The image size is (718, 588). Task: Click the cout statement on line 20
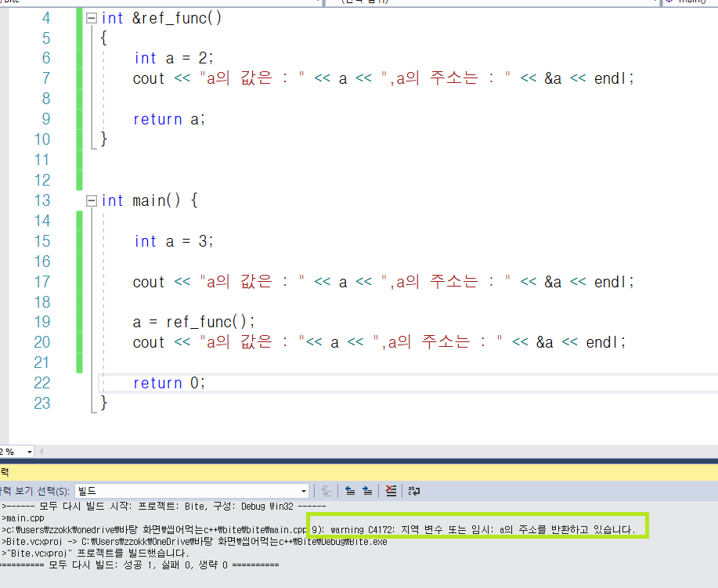(x=379, y=342)
